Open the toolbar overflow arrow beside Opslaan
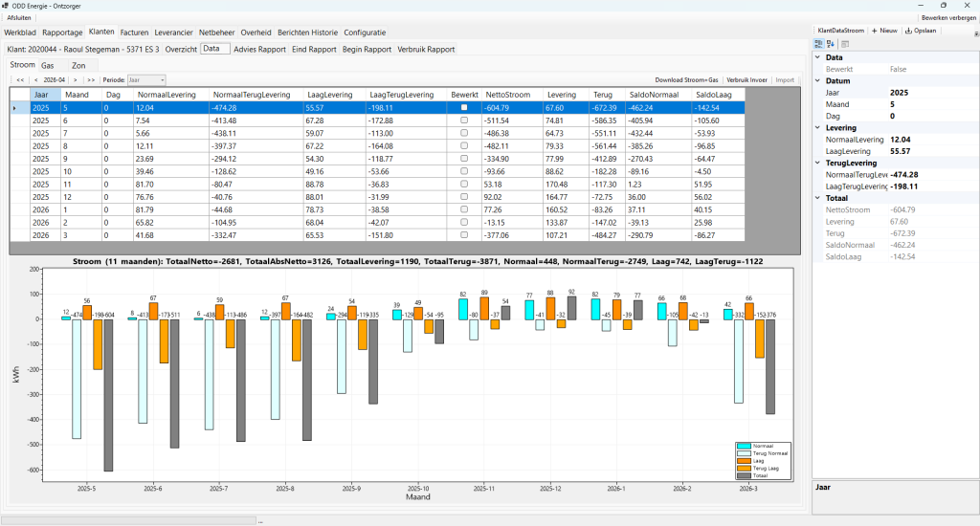This screenshot has width=980, height=526. [976, 33]
